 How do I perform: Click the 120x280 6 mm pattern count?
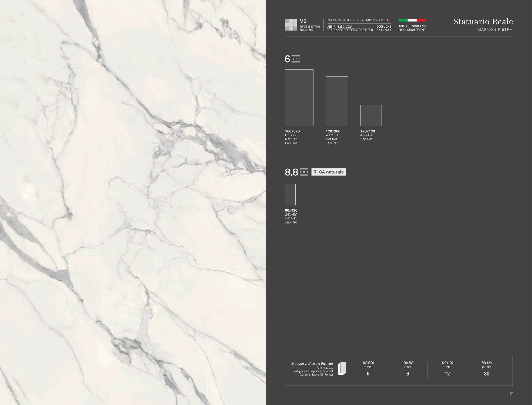408,374
